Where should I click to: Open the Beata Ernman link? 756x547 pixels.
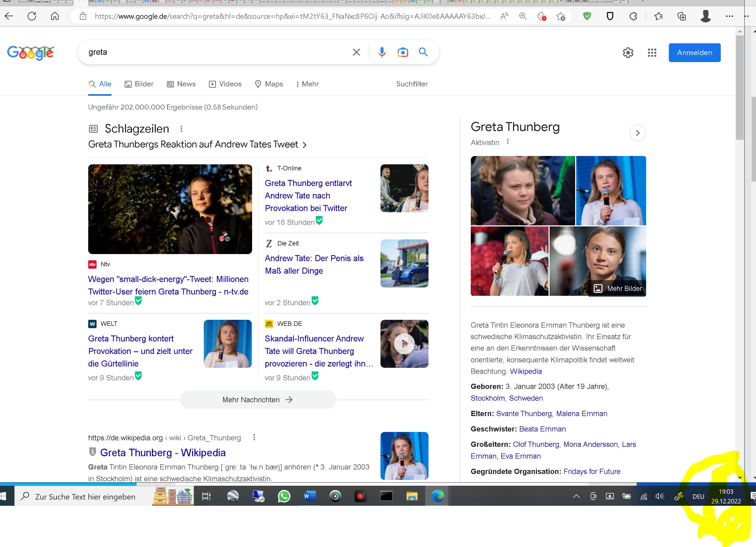(x=542, y=429)
